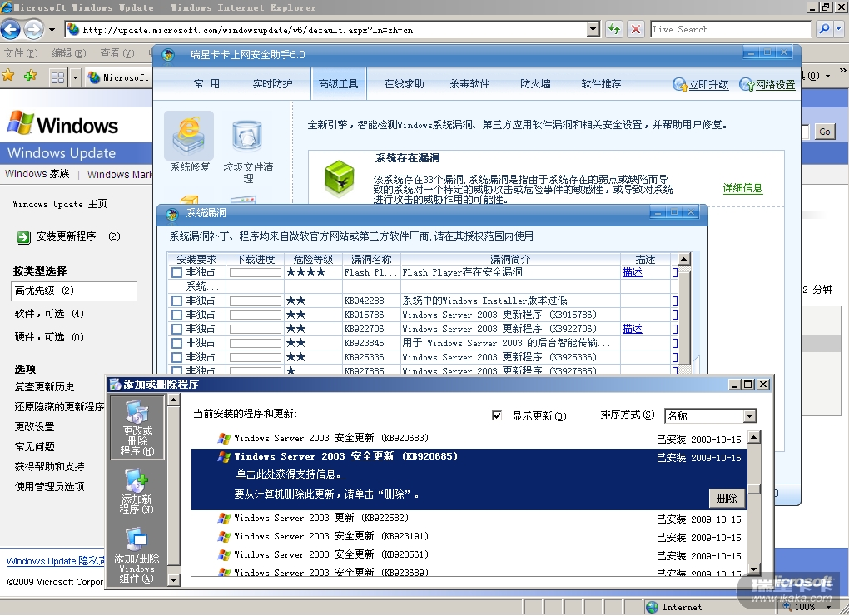Screen dimensions: 849x616
Task: Click icon of KB923191 security update entry
Action: pyautogui.click(x=224, y=537)
